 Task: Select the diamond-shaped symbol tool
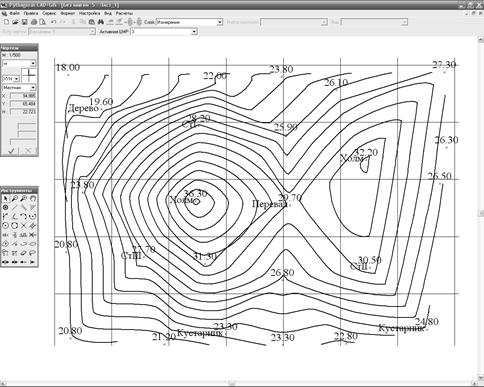5,244
